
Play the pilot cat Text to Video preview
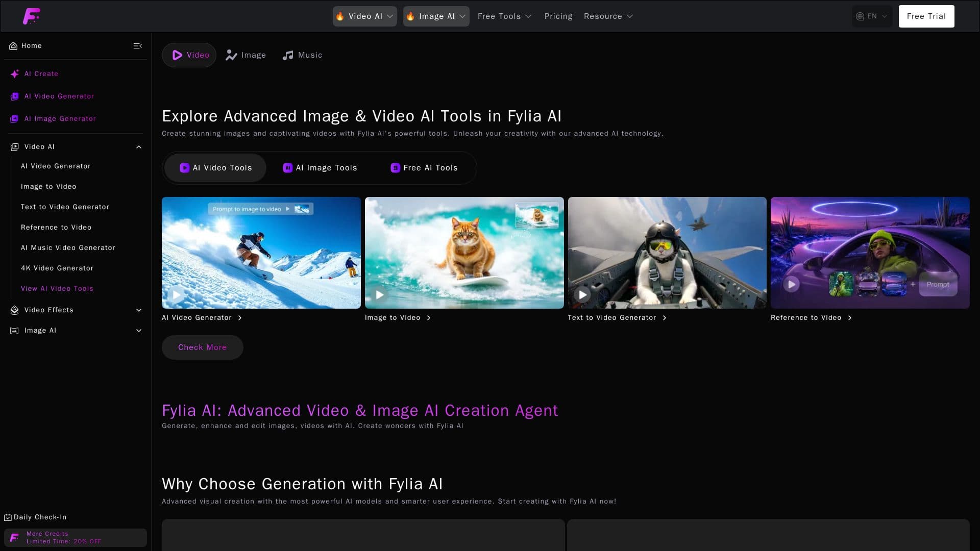(x=582, y=294)
